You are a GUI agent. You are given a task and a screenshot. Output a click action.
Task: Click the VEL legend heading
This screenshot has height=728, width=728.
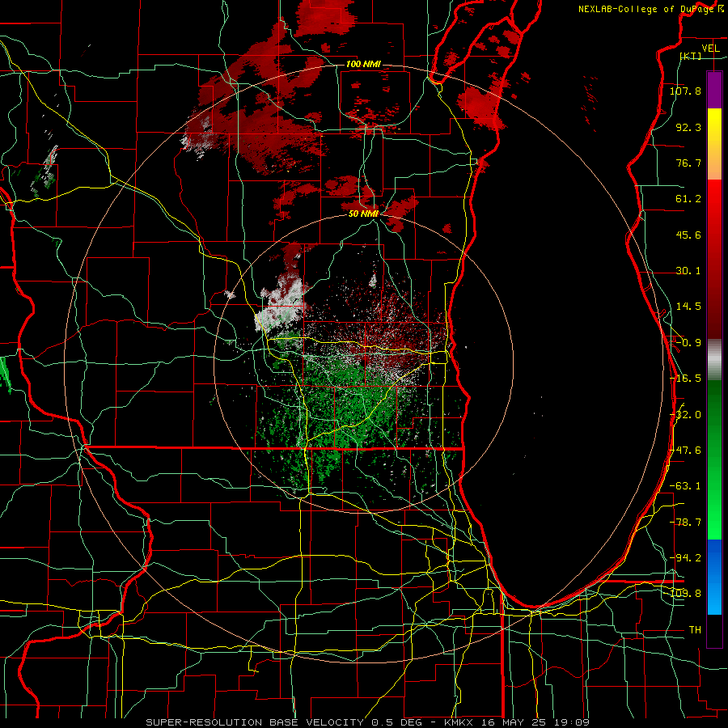tap(710, 49)
